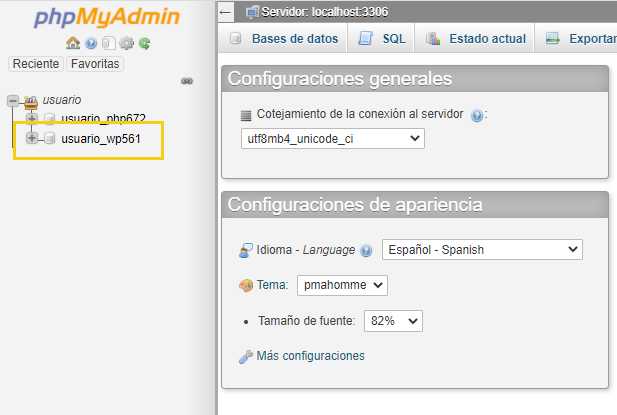Screen dimensions: 617x415
Task: Click the Tema label link
Action: [272, 285]
